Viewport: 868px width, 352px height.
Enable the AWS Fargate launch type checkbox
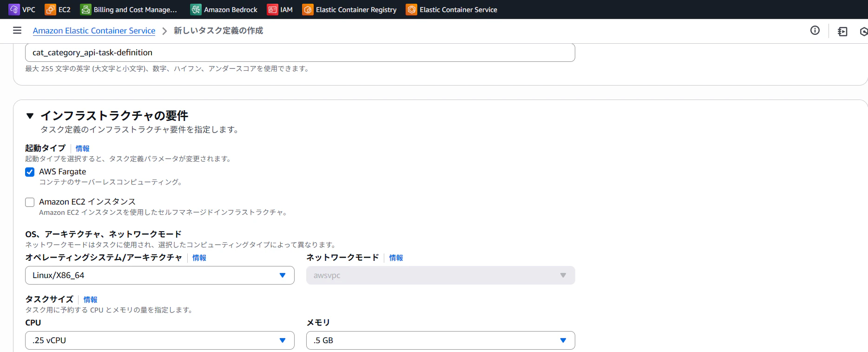(x=30, y=172)
